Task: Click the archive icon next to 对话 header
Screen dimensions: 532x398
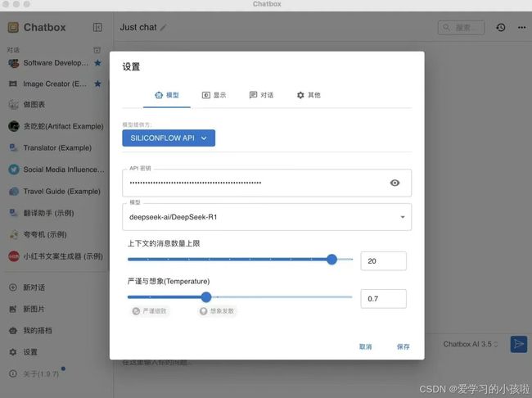Action: 97,50
